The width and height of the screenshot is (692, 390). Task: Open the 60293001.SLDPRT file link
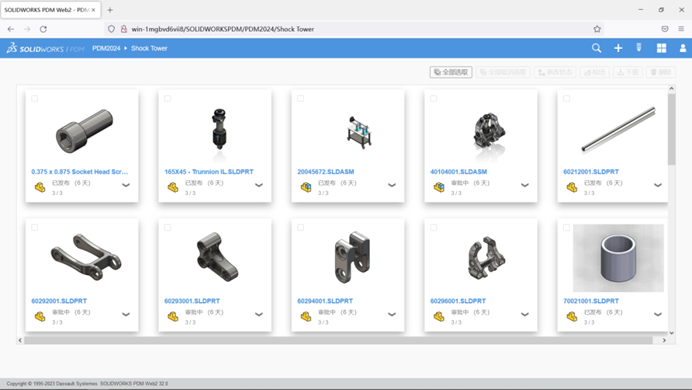coord(192,301)
